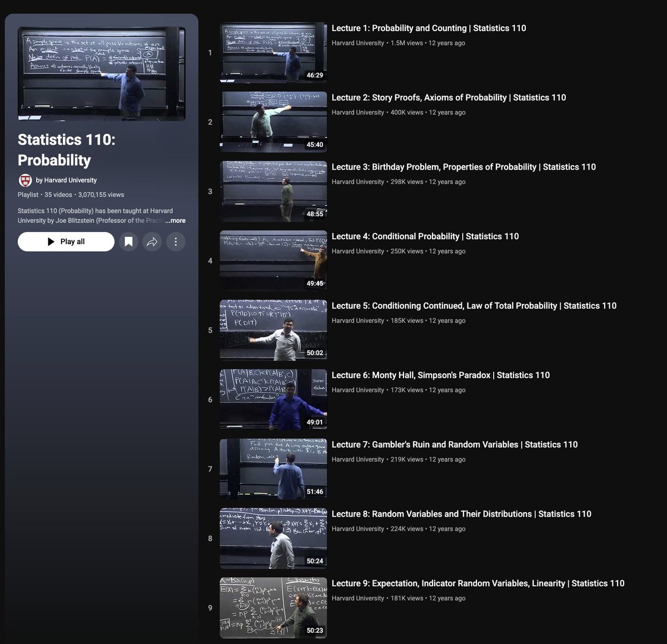Viewport: 667px width, 644px height.
Task: Click the 49:45 duration badge
Action: [315, 284]
